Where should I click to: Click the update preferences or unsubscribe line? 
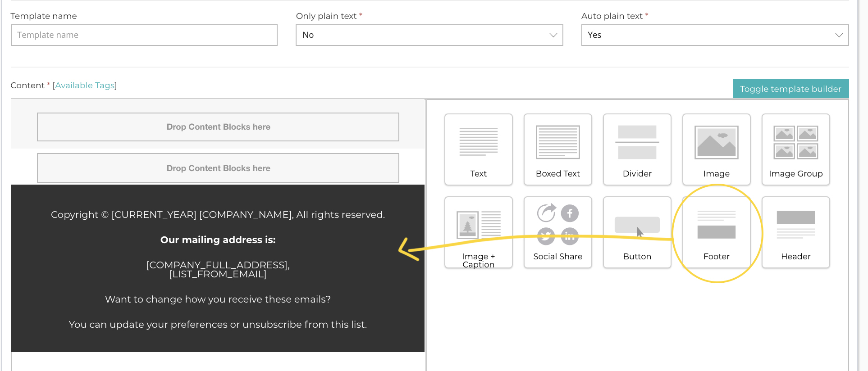coord(218,324)
